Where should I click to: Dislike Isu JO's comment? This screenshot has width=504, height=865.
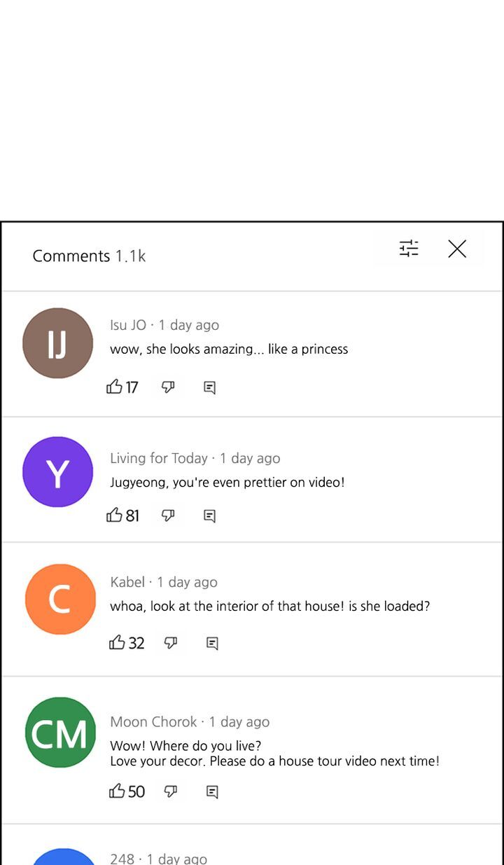pos(168,387)
